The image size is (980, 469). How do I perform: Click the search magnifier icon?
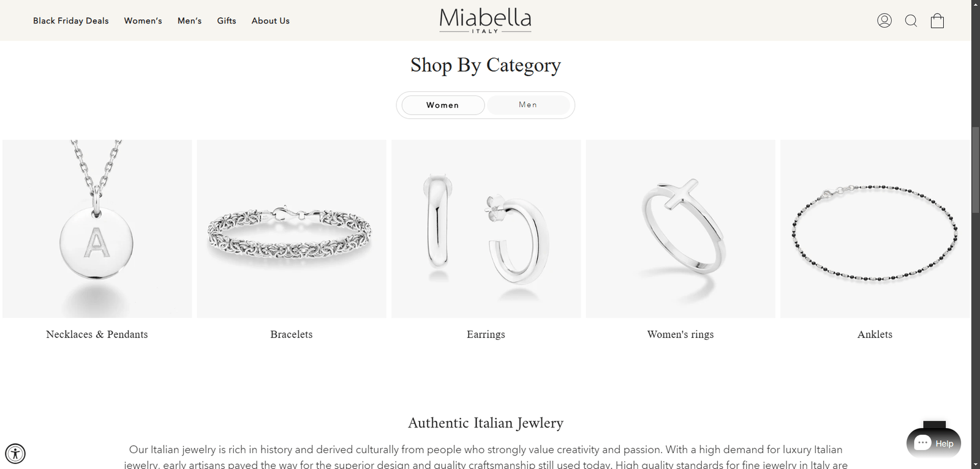coord(911,20)
